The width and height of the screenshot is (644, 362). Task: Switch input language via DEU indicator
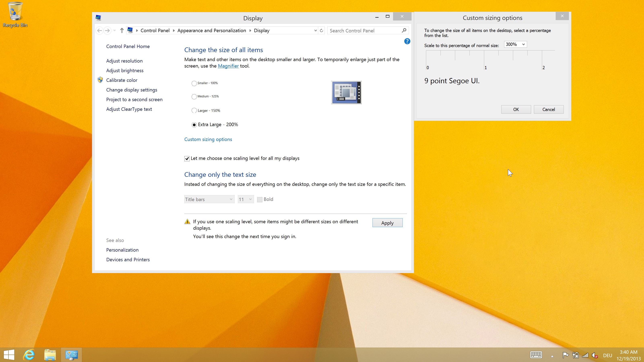tap(608, 355)
